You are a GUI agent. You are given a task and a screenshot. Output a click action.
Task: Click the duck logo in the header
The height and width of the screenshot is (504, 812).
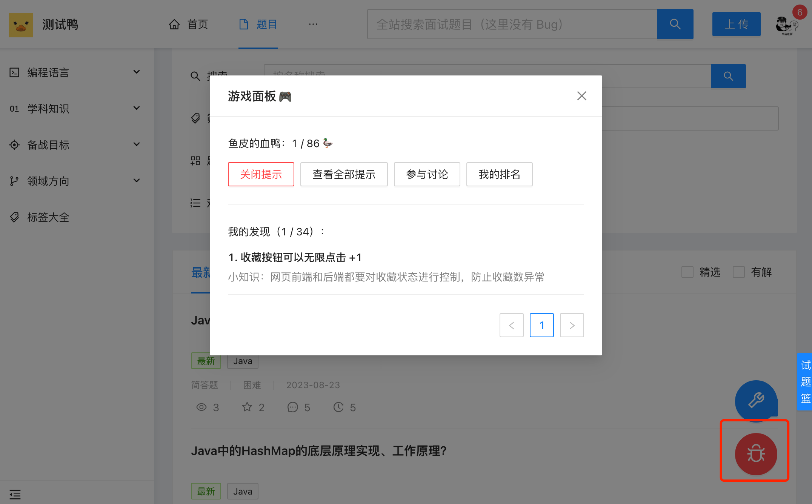(21, 25)
